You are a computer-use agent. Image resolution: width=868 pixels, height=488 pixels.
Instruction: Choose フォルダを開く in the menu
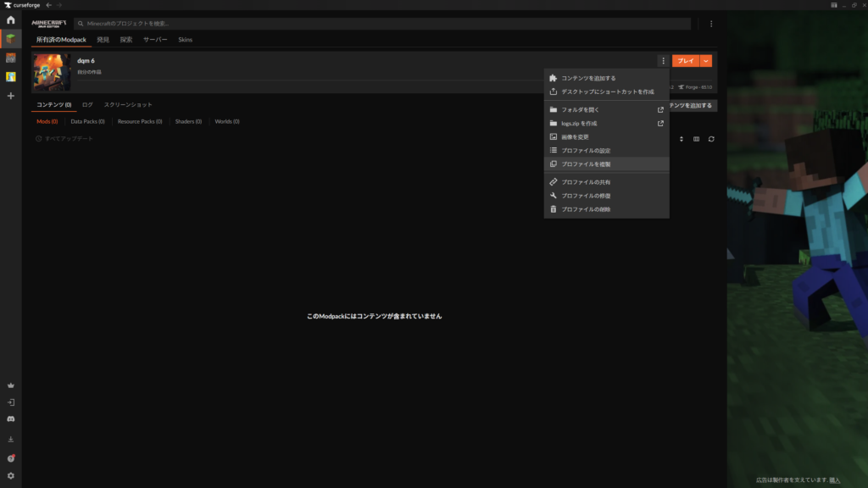pos(606,109)
